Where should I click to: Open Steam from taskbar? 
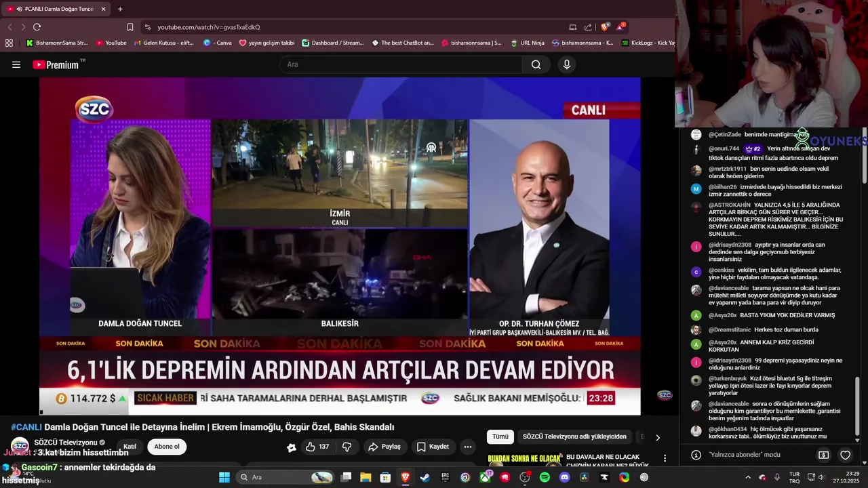click(x=425, y=477)
